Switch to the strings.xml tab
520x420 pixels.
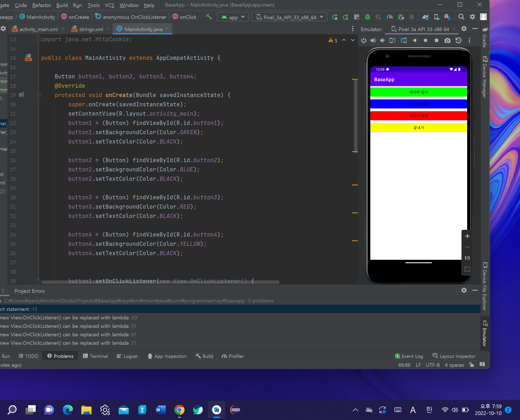tap(91, 29)
